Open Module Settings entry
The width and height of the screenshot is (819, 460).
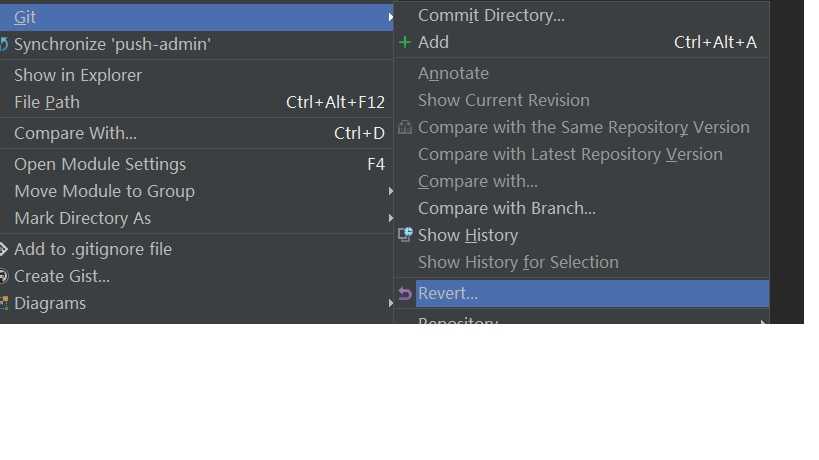click(x=100, y=164)
